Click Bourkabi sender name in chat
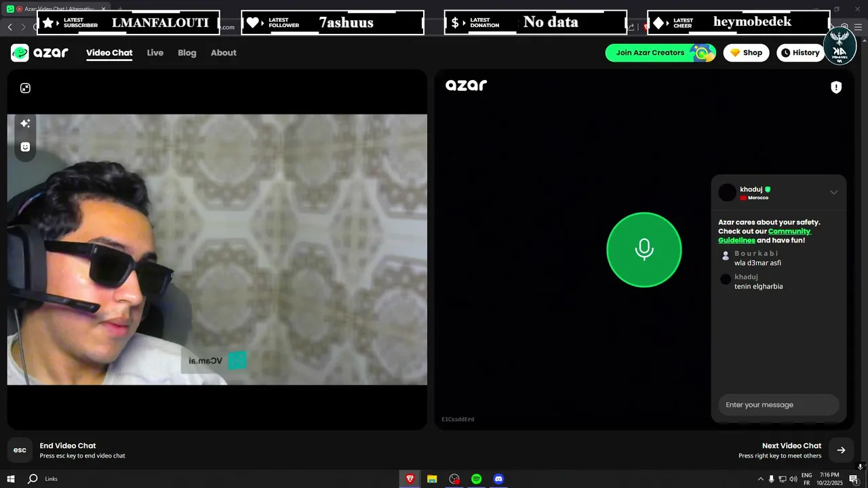 click(x=757, y=253)
